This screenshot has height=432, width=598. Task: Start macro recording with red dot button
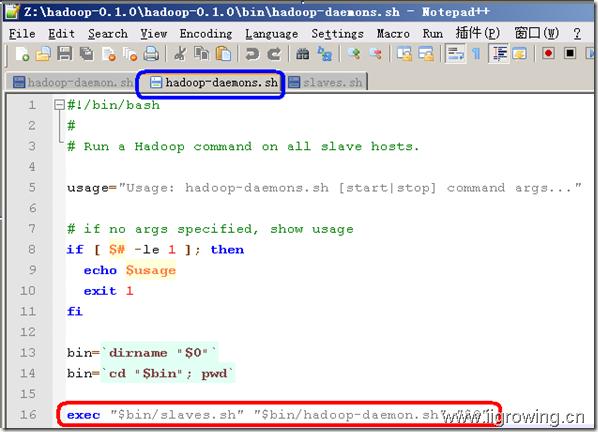(548, 54)
